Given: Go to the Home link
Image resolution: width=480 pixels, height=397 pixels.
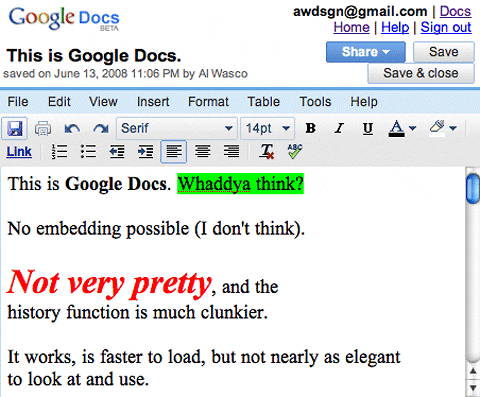Looking at the screenshot, I should tap(351, 27).
